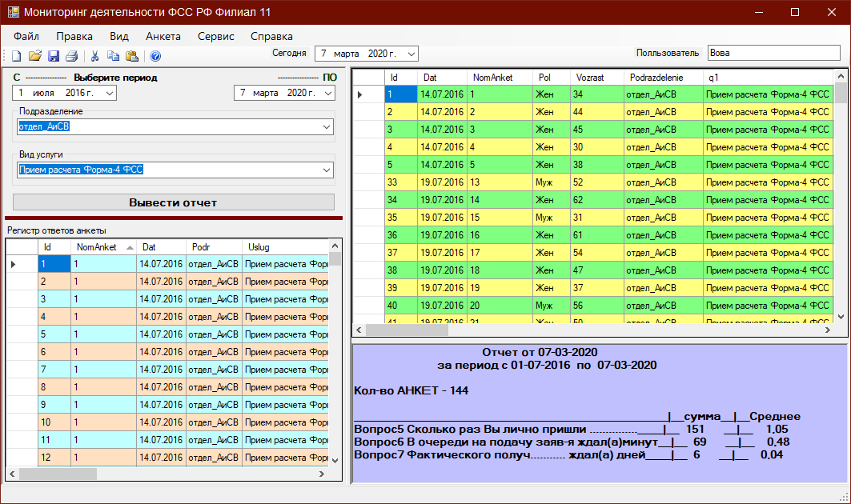Select Id 40 row in right table
The width and height of the screenshot is (851, 504).
pos(400,306)
